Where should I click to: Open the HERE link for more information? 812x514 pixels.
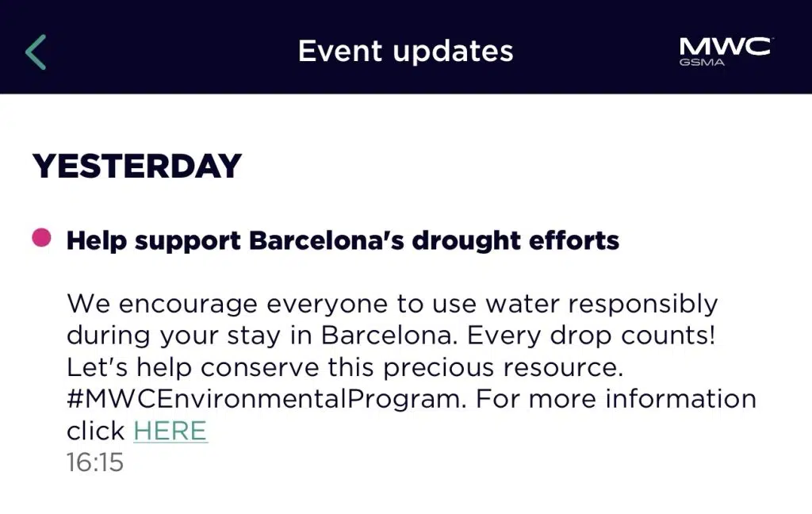coord(170,431)
